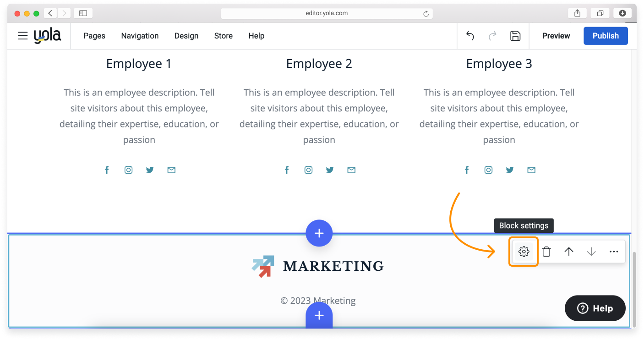This screenshot has height=340, width=644.
Task: Open the Pages menu
Action: [94, 36]
